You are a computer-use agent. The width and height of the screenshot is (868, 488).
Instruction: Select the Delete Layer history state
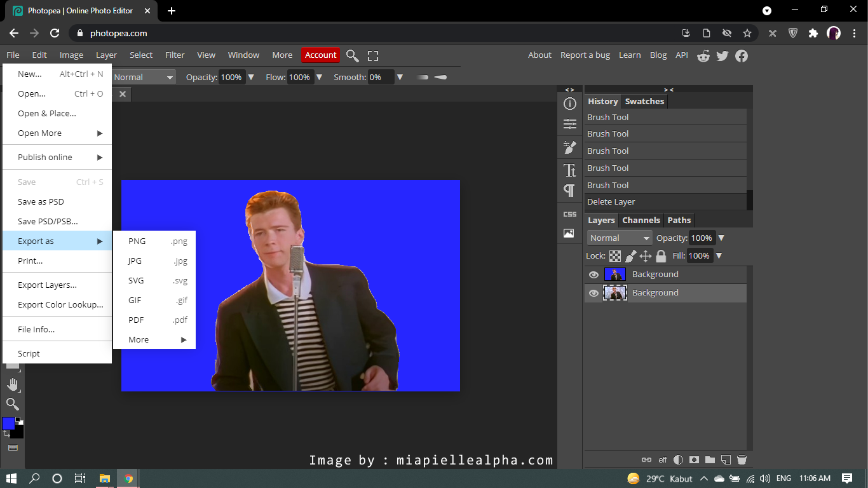point(665,202)
